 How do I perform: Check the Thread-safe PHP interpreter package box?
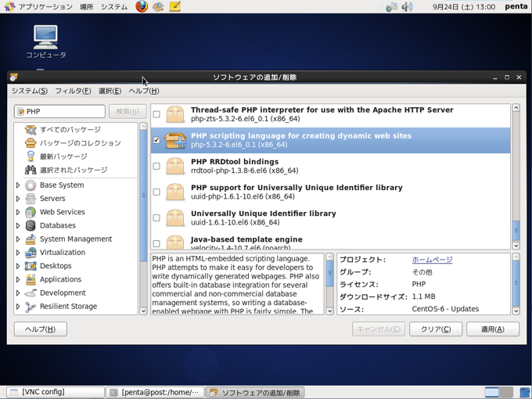click(x=156, y=114)
